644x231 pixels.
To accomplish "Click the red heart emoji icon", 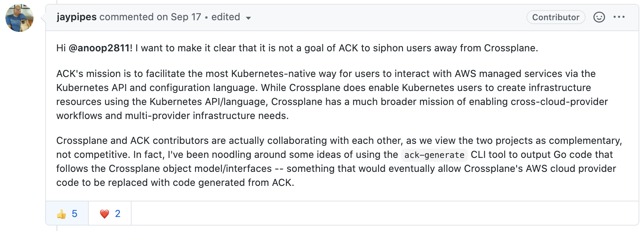I will (x=104, y=214).
